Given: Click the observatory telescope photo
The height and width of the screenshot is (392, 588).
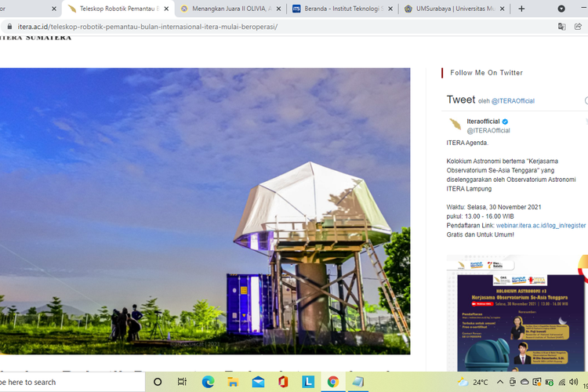Looking at the screenshot, I should pos(205,211).
